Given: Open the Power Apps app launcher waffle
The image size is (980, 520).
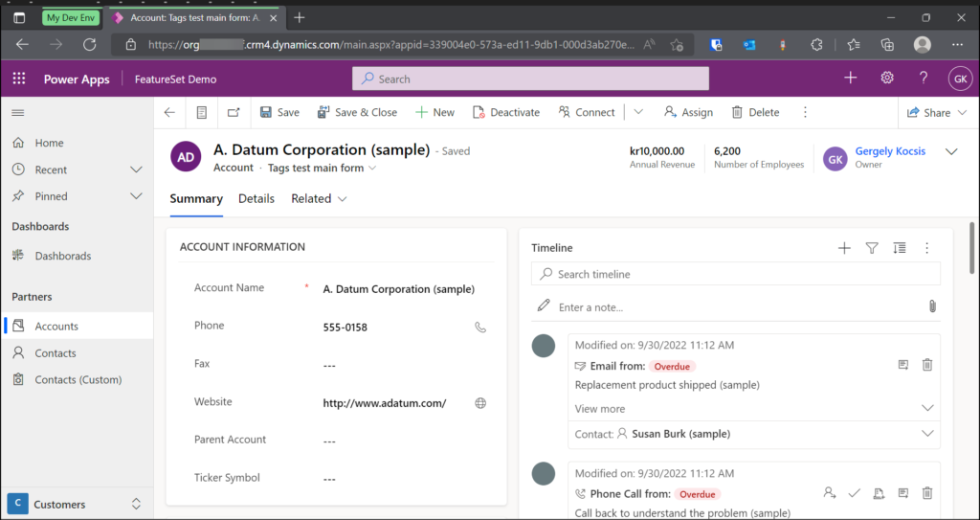Looking at the screenshot, I should (x=19, y=79).
